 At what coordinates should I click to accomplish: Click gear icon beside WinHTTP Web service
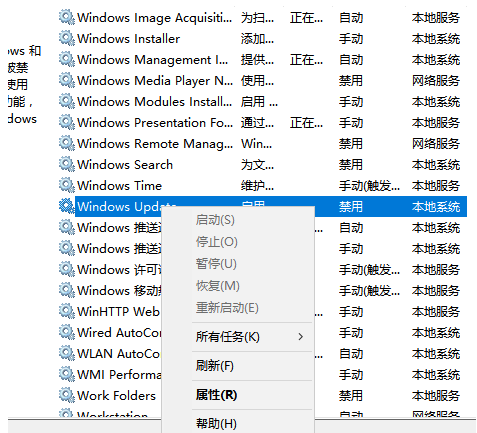point(67,312)
